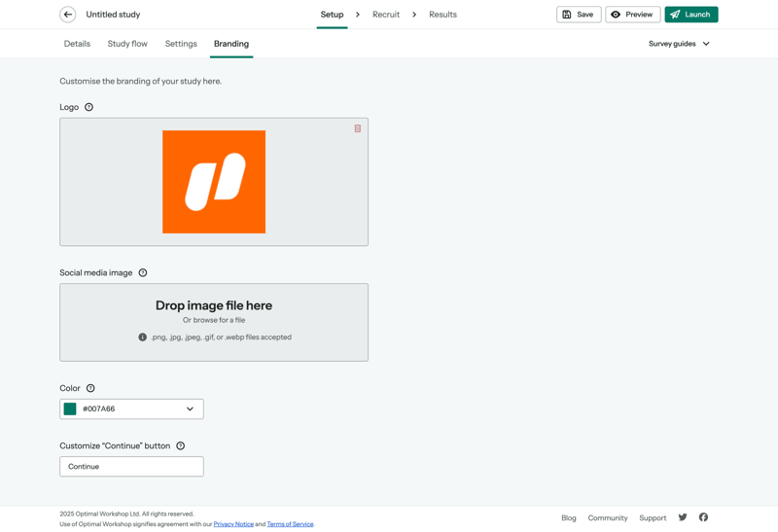Image resolution: width=778 pixels, height=532 pixels.
Task: Navigate to the Recruit step
Action: [x=386, y=15]
